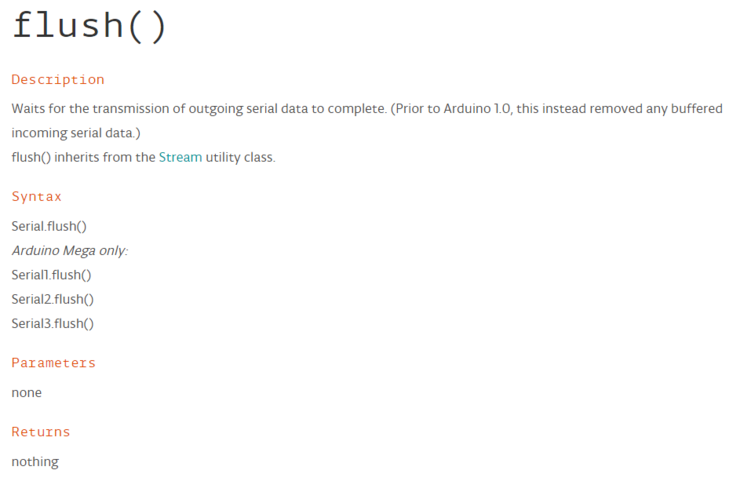Click the words 'Waits for the transmission'

pyautogui.click(x=87, y=108)
